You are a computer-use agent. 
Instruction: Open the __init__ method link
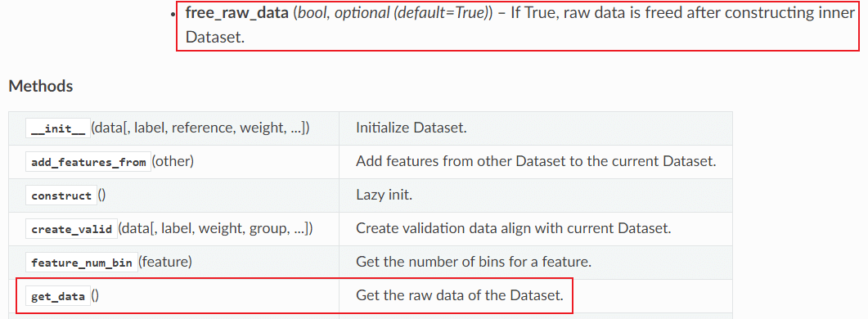[x=57, y=128]
